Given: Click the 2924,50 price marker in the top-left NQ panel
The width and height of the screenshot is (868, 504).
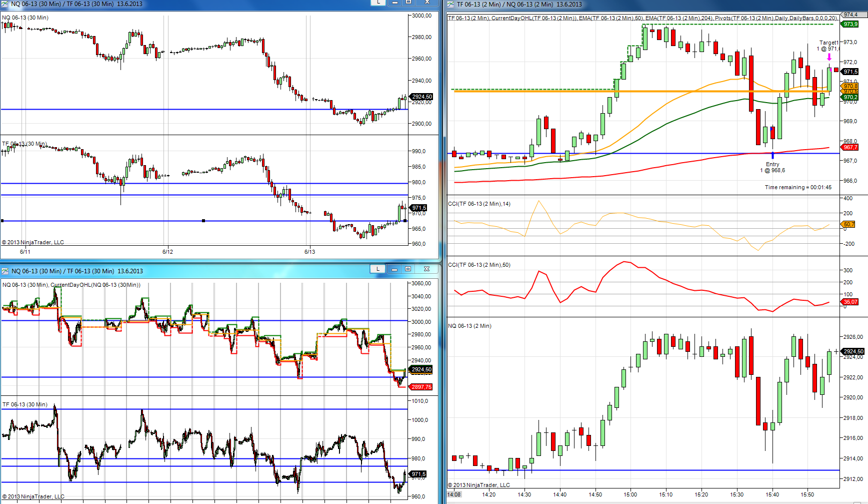Looking at the screenshot, I should 421,97.
